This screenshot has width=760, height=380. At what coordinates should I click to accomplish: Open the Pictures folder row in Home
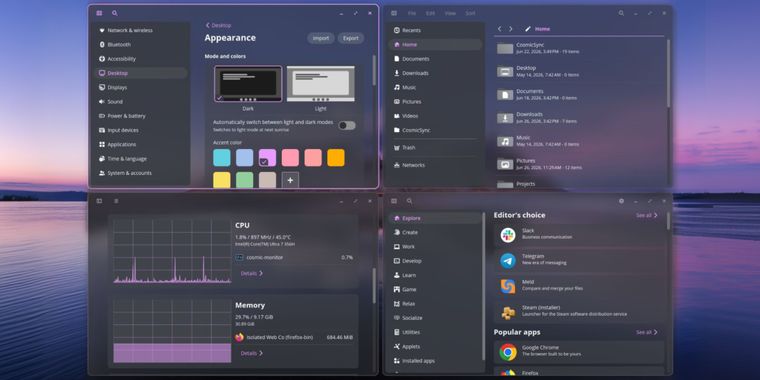click(x=580, y=164)
